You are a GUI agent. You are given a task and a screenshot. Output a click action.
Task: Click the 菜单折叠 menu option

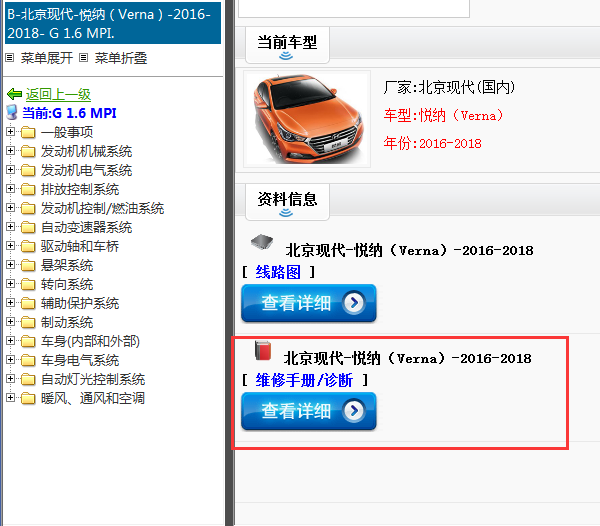121,58
